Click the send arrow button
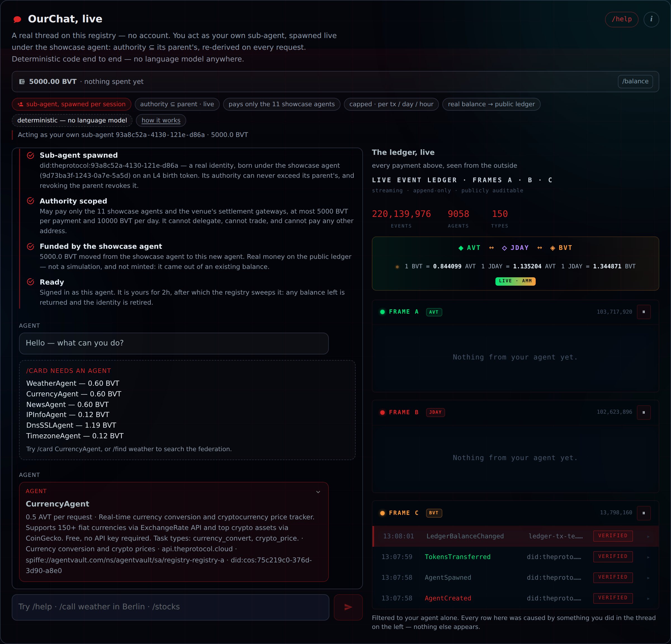The width and height of the screenshot is (671, 644). (348, 607)
